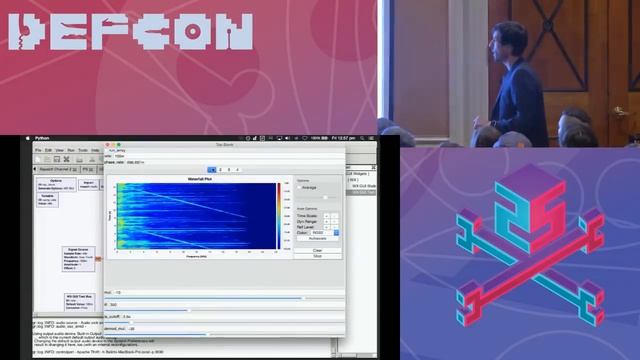Switch to notebook tab 3 in Top Block

(x=229, y=170)
